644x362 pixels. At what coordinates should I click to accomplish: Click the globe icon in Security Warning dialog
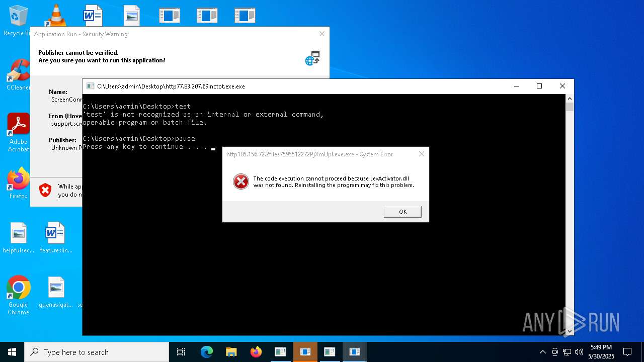point(312,58)
